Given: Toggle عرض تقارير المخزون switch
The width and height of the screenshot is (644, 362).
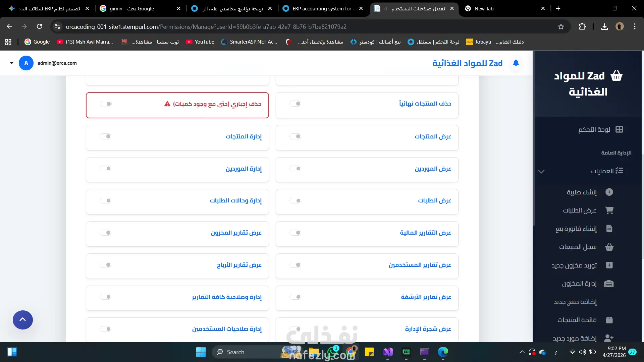Looking at the screenshot, I should point(106,233).
